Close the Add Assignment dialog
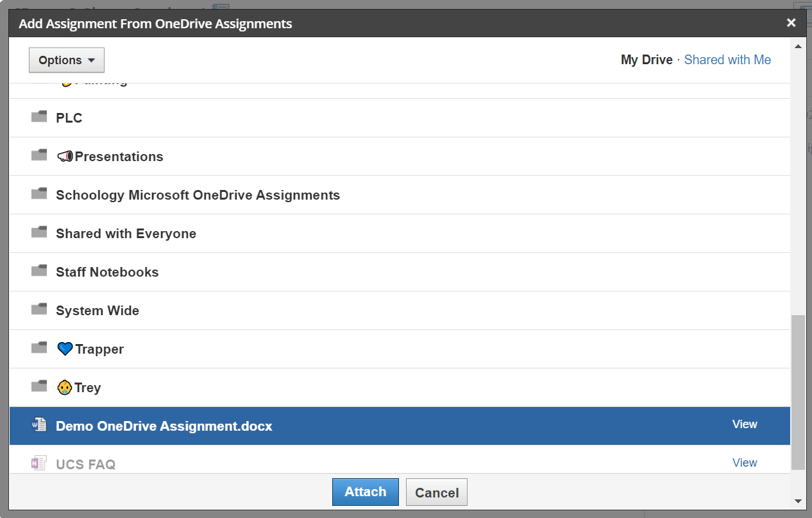 click(x=791, y=23)
